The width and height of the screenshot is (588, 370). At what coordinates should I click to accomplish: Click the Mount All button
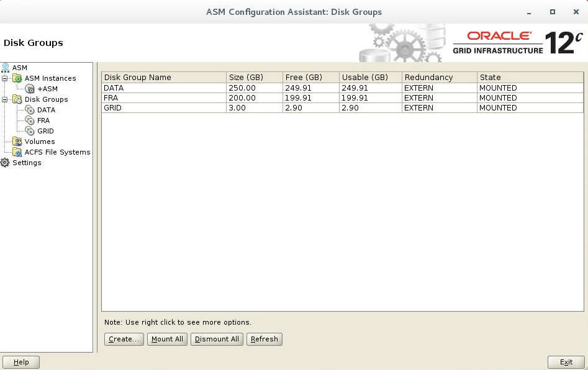[x=167, y=339]
